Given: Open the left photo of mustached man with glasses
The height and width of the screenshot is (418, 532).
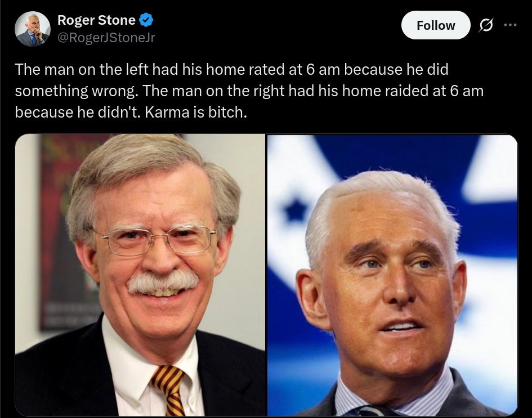Looking at the screenshot, I should point(140,275).
